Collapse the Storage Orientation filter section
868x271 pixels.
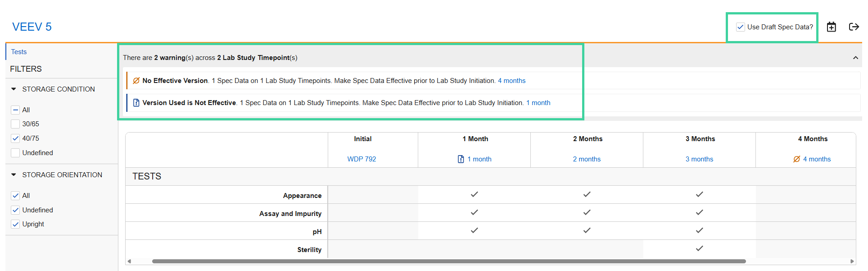tap(14, 175)
